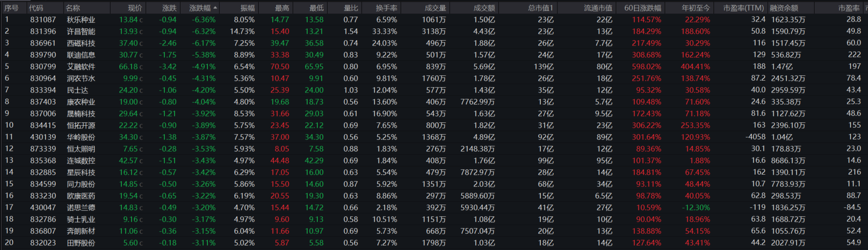
Task: Click the price-change percentage -6.36%
Action: coord(204,20)
